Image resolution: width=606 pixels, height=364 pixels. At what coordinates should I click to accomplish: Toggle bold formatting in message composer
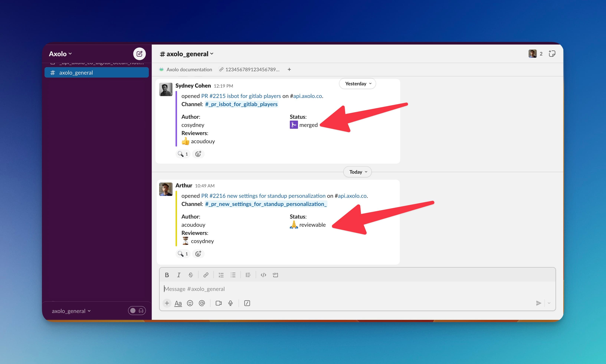tap(167, 275)
